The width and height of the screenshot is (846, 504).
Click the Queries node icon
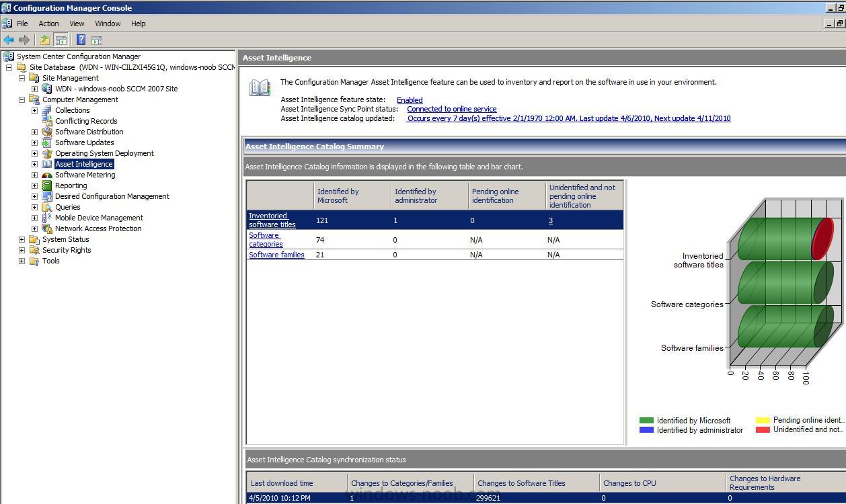click(x=47, y=207)
